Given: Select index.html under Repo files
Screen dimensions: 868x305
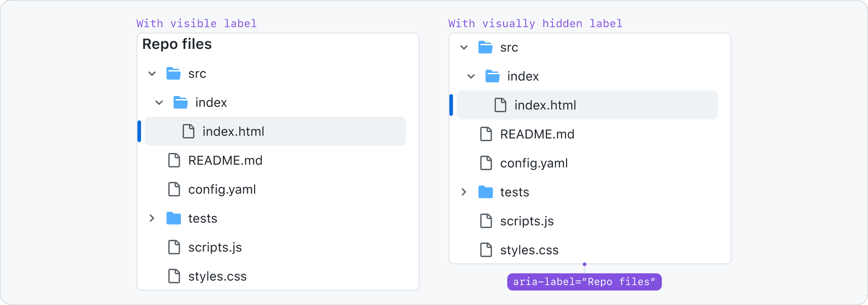Looking at the screenshot, I should (275, 131).
